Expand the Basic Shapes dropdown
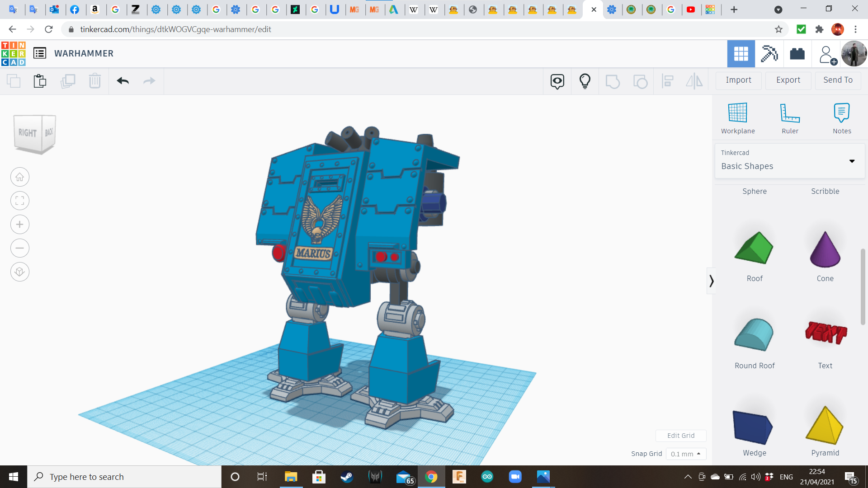Screen dimensions: 868x488 click(852, 161)
